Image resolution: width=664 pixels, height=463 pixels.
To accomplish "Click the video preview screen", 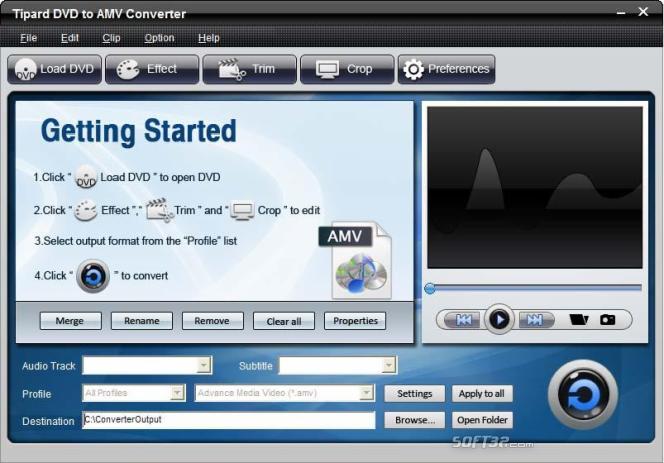I will (x=535, y=187).
